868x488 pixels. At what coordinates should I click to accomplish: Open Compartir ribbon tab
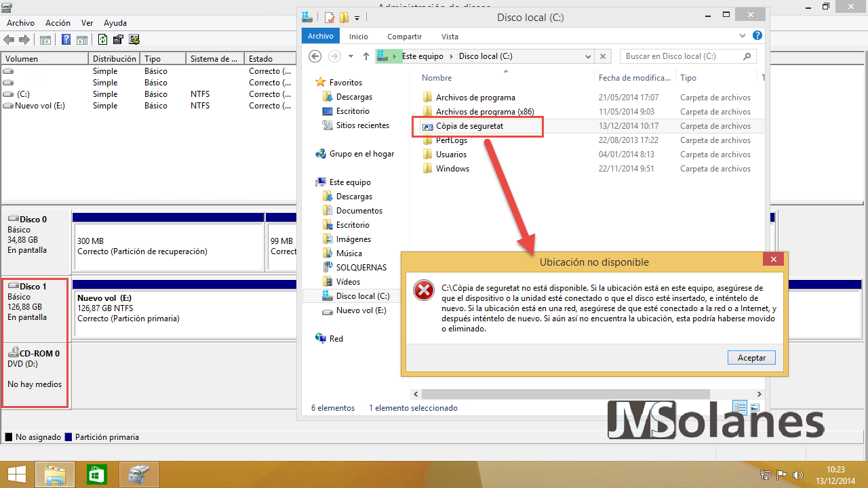click(x=405, y=37)
